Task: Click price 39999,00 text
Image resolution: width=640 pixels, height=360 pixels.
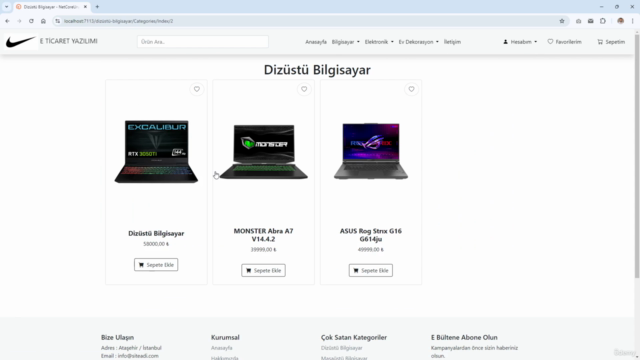Action: (x=263, y=249)
